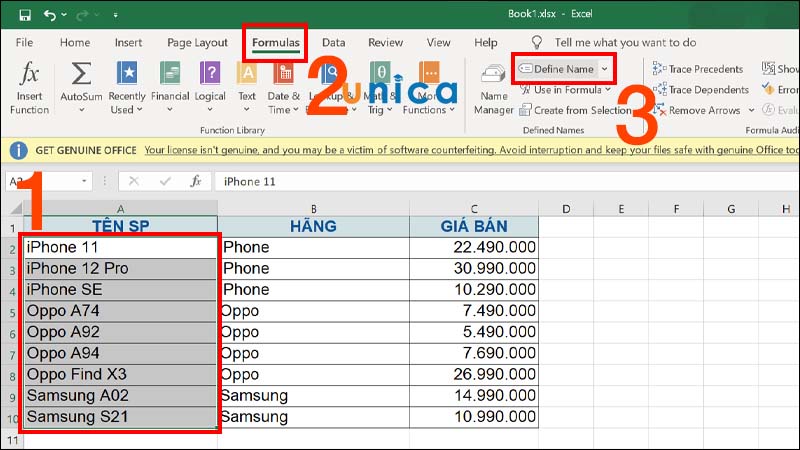
Task: Click price cell 22.490.000
Action: tap(474, 247)
